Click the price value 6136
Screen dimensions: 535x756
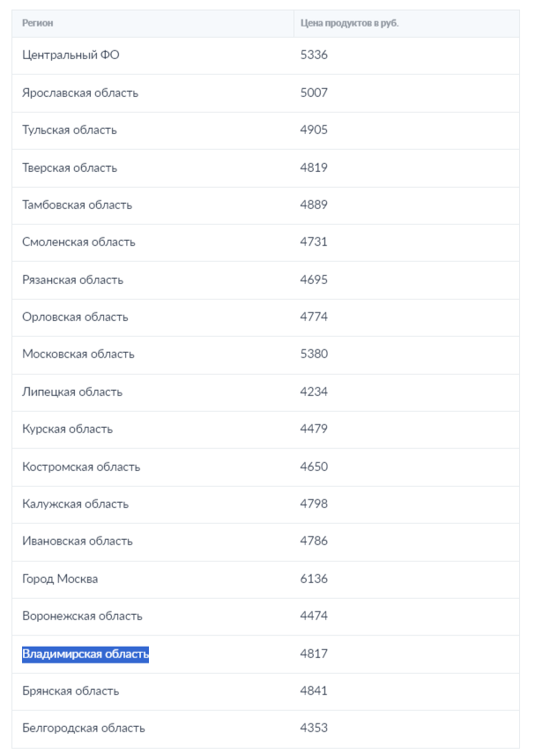(x=314, y=579)
